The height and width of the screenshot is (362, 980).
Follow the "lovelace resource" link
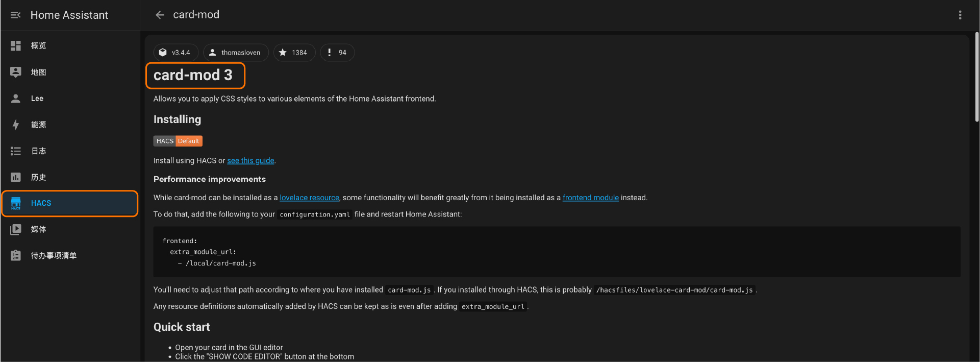(309, 198)
